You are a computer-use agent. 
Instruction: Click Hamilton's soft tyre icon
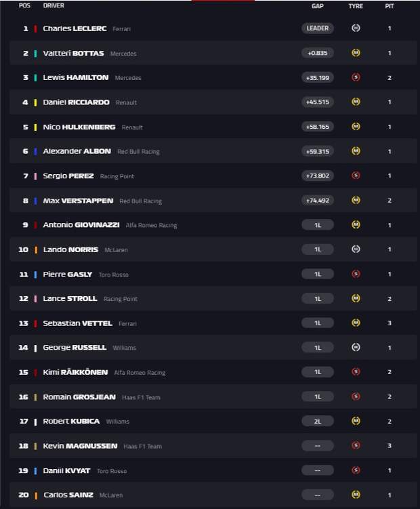pos(356,77)
